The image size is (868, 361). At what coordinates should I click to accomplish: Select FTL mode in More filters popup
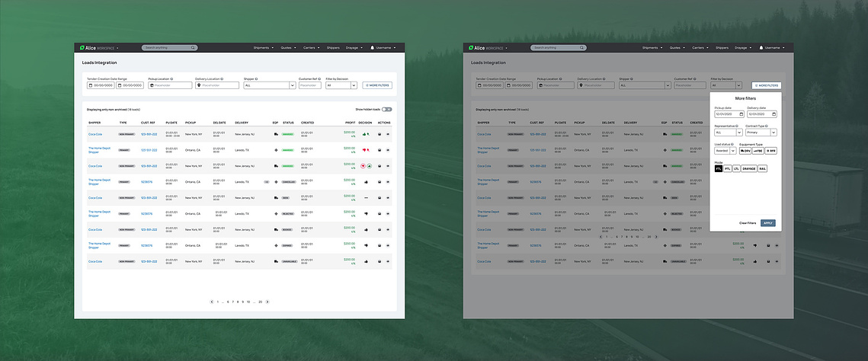click(719, 168)
